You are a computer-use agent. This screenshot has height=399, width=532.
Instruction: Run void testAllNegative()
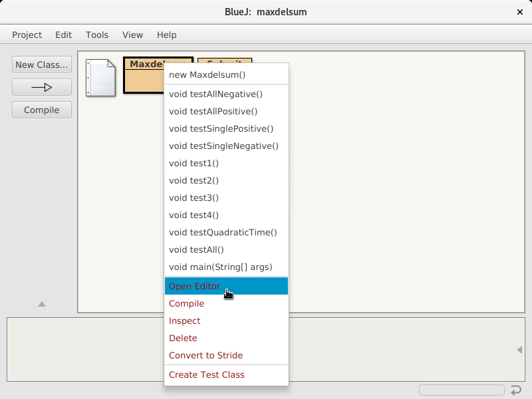click(x=226, y=94)
